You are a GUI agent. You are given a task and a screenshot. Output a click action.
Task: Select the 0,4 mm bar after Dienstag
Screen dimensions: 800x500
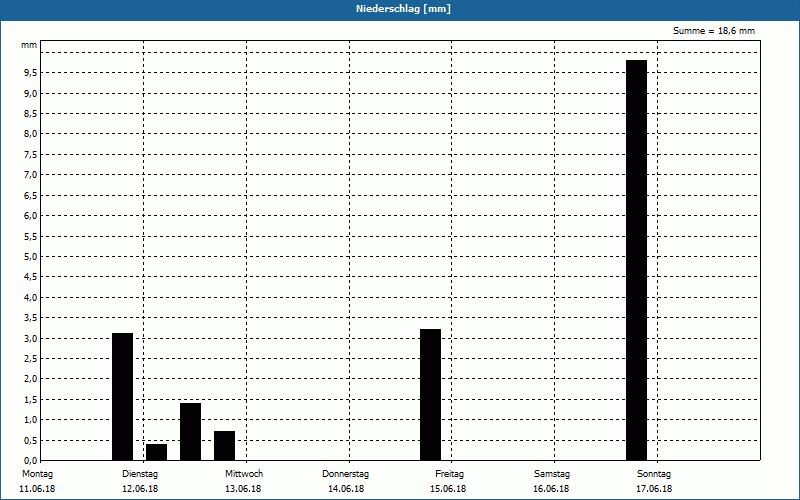(x=157, y=452)
